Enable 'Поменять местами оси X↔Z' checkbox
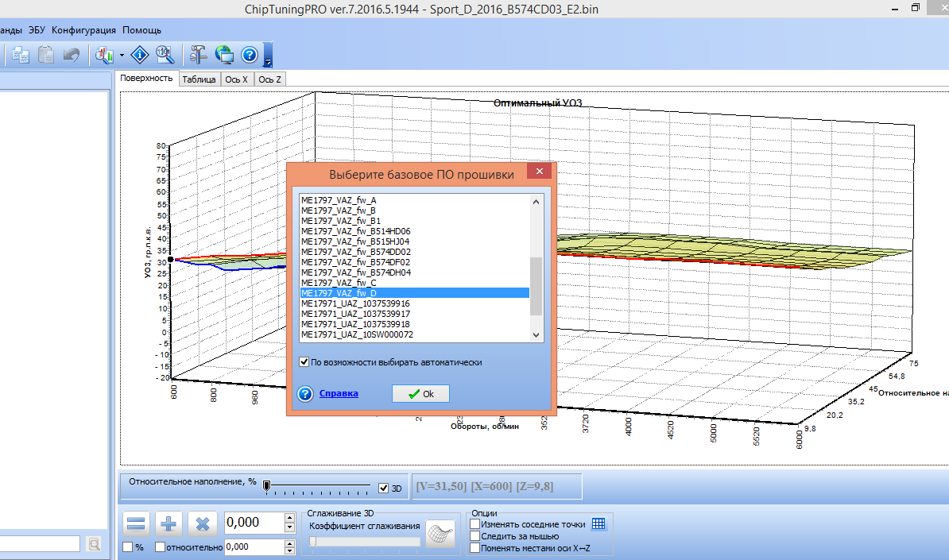 475,548
